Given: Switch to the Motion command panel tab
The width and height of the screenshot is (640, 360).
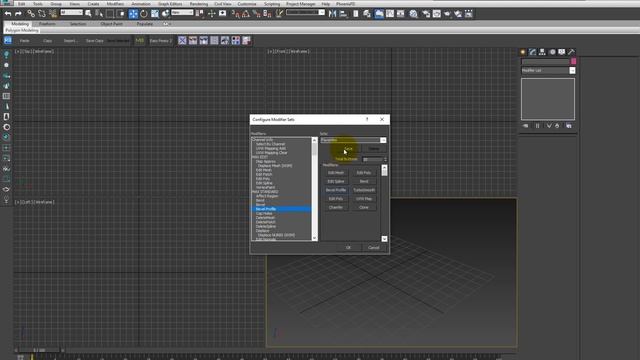Looking at the screenshot, I should pos(552,52).
